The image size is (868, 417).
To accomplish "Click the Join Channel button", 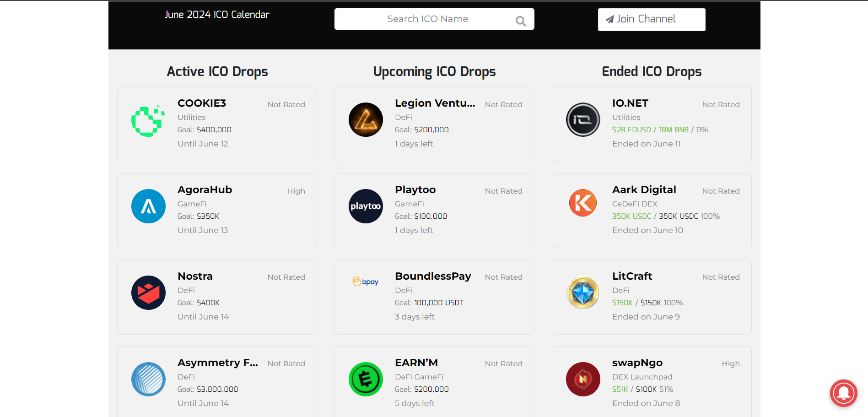I will pos(652,20).
